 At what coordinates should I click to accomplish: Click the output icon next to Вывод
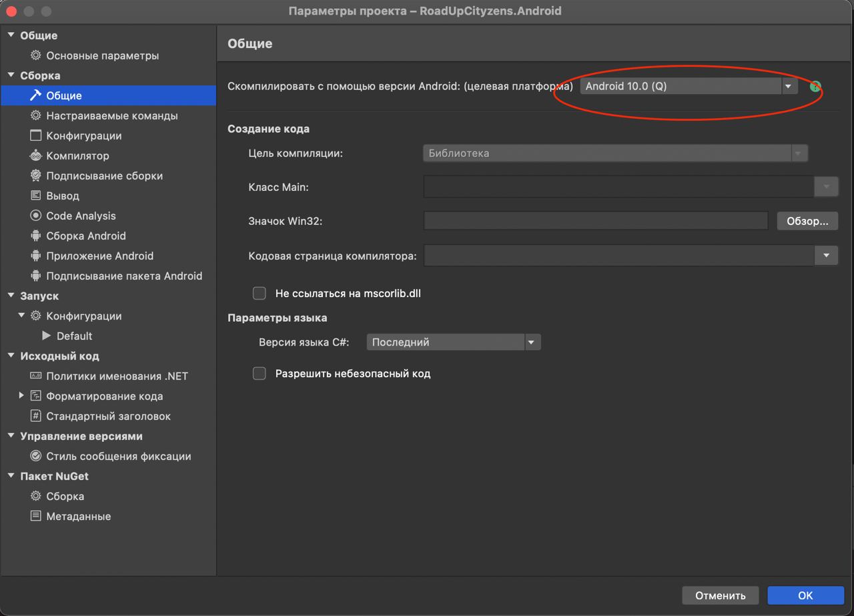pos(36,196)
